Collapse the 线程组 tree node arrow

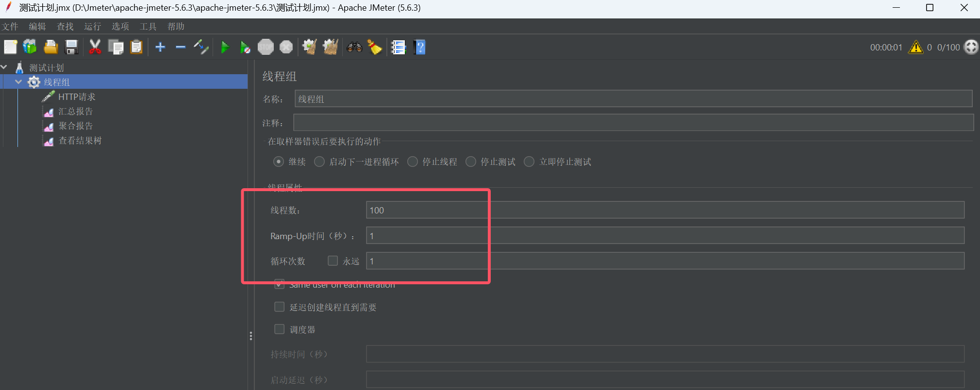(x=18, y=82)
